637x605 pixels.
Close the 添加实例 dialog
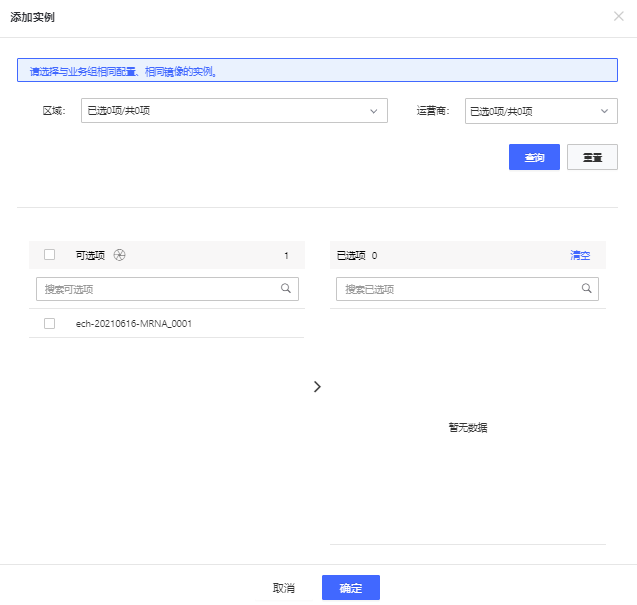[618, 16]
